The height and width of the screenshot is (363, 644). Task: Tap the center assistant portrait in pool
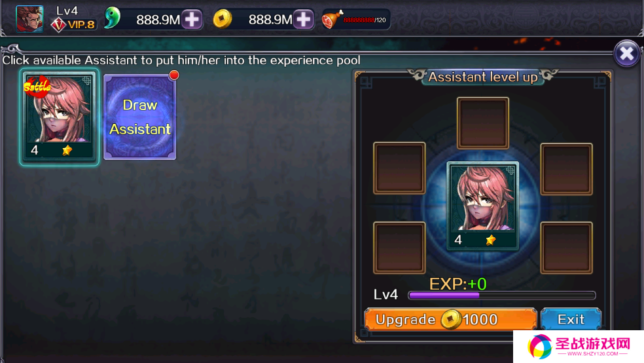point(482,206)
